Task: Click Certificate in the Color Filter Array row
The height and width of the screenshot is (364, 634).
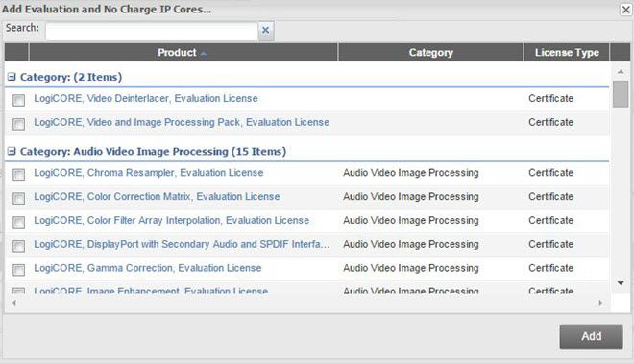Action: [x=550, y=221]
